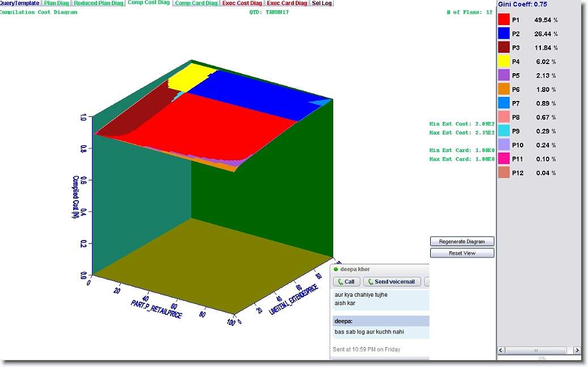
Task: Choose the dark red P3 legend swatch
Action: click(x=504, y=48)
